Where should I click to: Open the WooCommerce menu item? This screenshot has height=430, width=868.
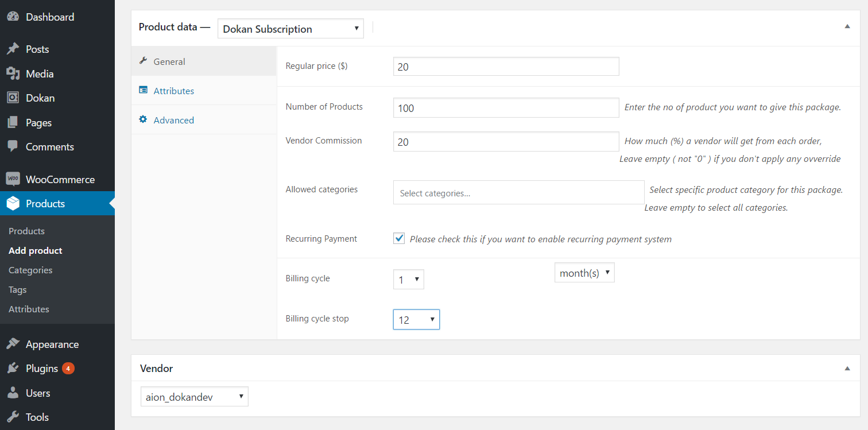click(57, 179)
